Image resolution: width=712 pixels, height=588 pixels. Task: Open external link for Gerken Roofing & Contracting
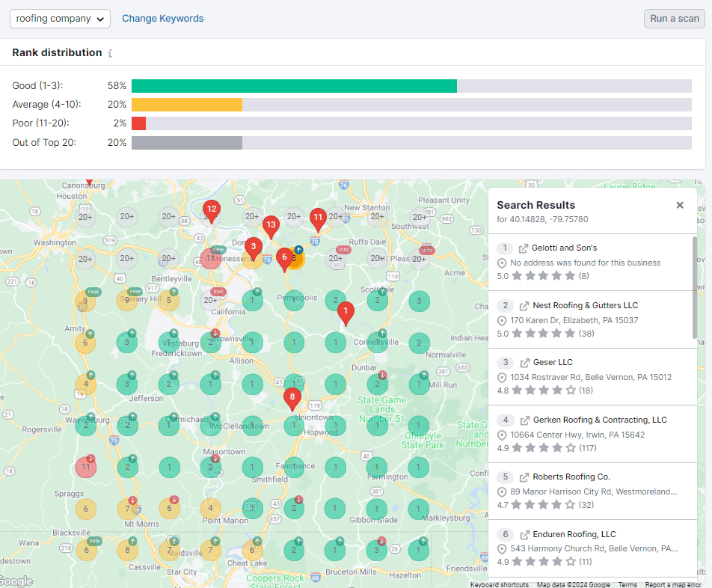pyautogui.click(x=525, y=420)
